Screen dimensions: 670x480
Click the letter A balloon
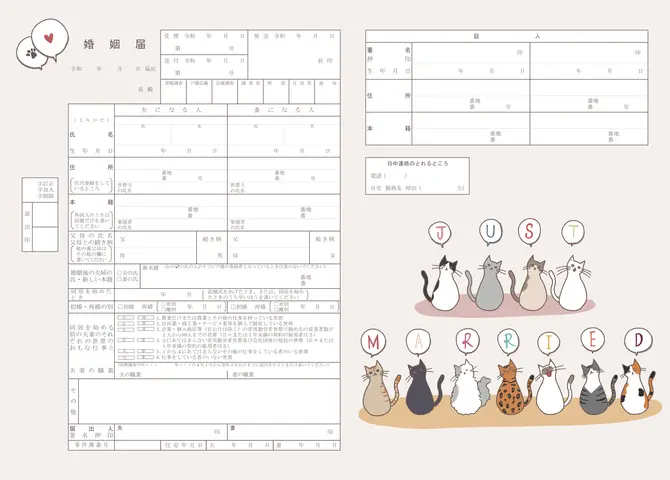[x=416, y=342]
